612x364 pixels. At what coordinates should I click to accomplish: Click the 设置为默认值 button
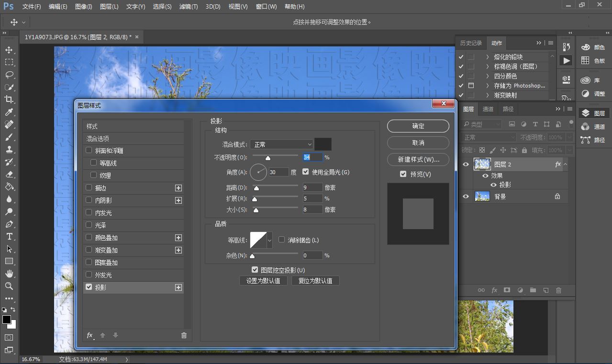pyautogui.click(x=263, y=281)
